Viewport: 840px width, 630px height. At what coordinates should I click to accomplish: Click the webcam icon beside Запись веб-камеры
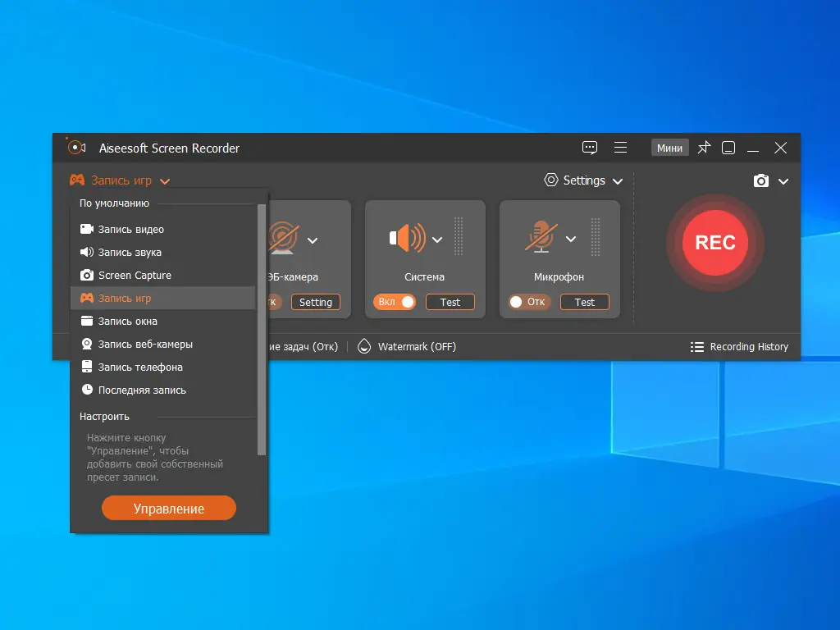click(x=87, y=344)
